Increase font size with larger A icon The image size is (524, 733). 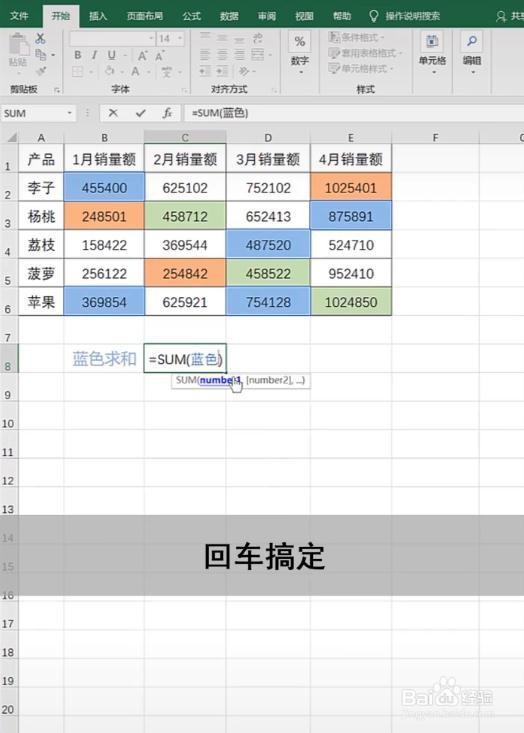pyautogui.click(x=143, y=56)
